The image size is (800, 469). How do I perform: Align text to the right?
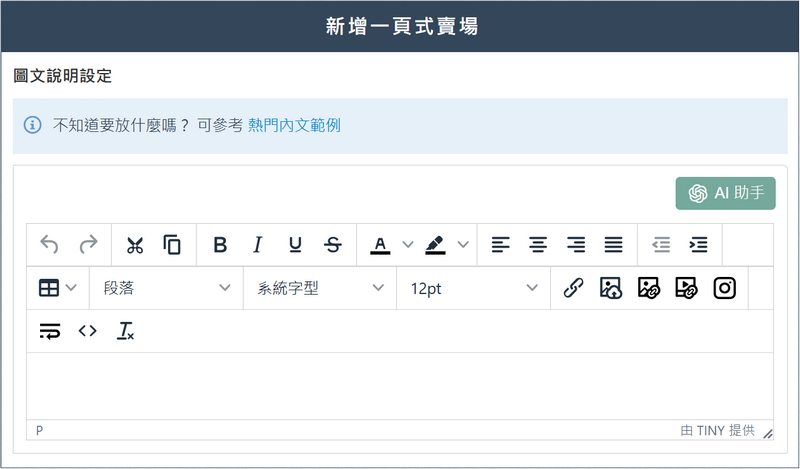pos(576,245)
